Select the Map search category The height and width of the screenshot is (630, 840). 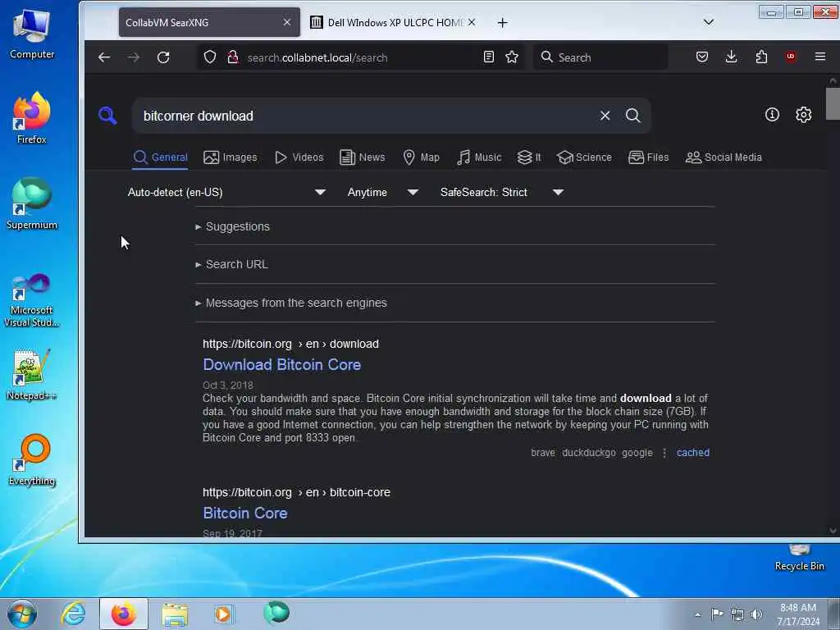coord(421,157)
